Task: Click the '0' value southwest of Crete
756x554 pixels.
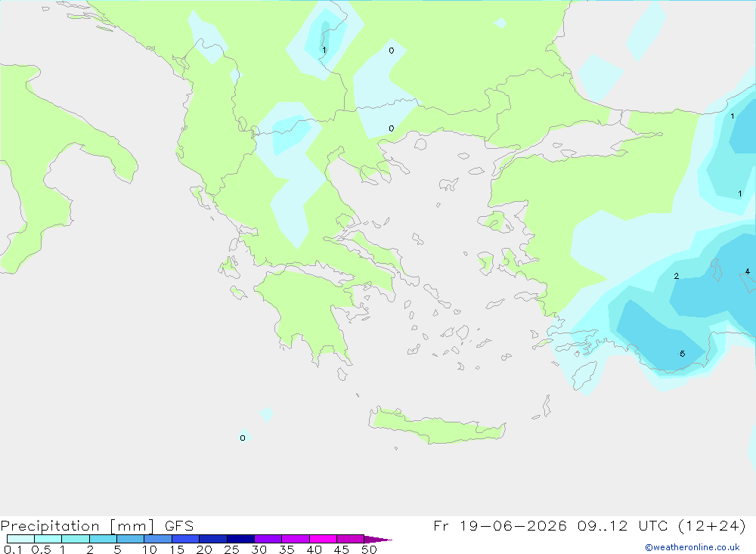Action: [x=243, y=438]
